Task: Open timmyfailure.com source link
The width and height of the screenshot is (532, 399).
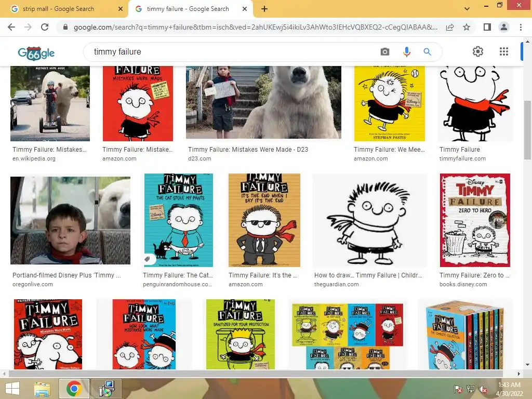Action: (462, 158)
